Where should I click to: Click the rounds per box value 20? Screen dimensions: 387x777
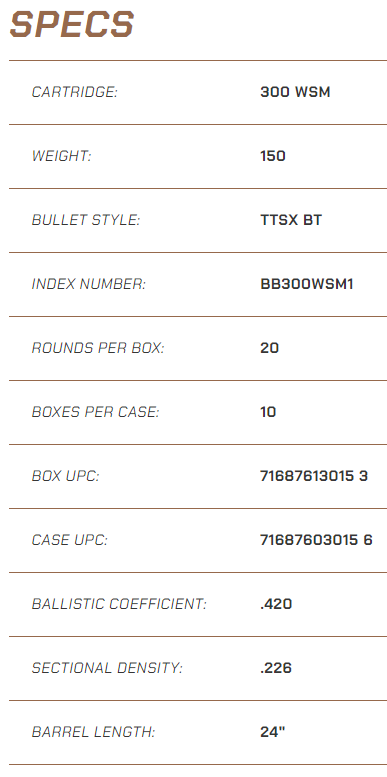click(x=270, y=348)
